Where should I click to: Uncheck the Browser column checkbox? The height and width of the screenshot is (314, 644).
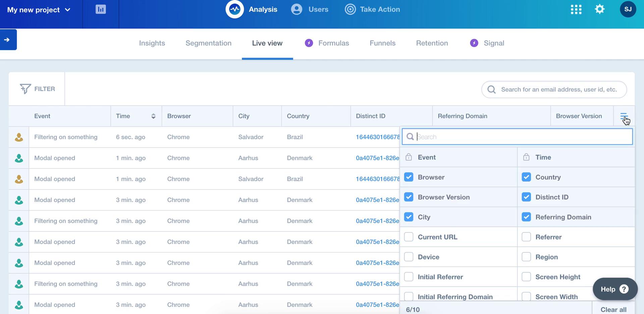tap(409, 177)
